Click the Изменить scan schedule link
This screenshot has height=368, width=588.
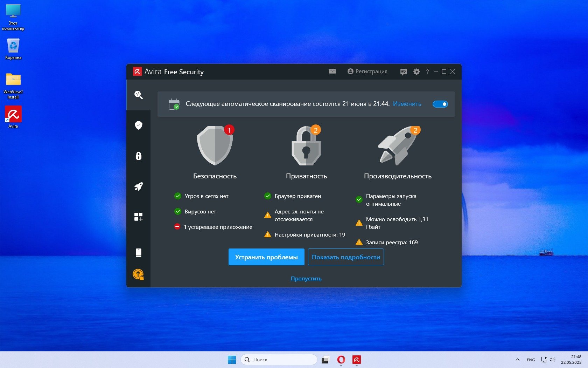point(407,104)
